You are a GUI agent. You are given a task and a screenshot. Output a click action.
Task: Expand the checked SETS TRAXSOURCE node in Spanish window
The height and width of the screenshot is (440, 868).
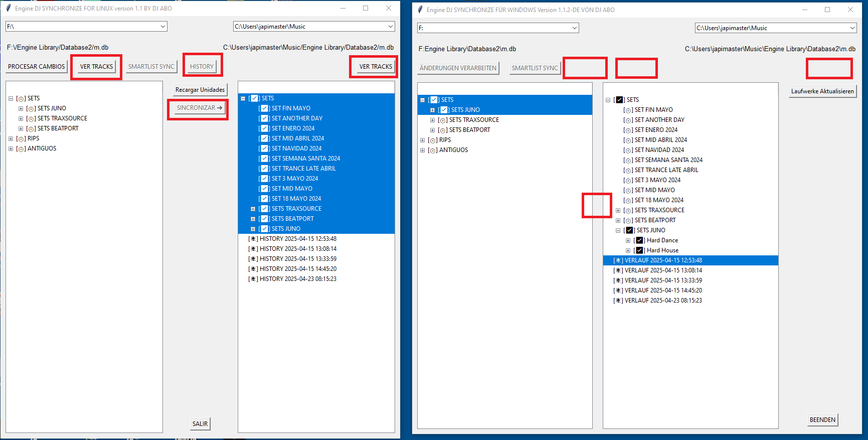(253, 209)
